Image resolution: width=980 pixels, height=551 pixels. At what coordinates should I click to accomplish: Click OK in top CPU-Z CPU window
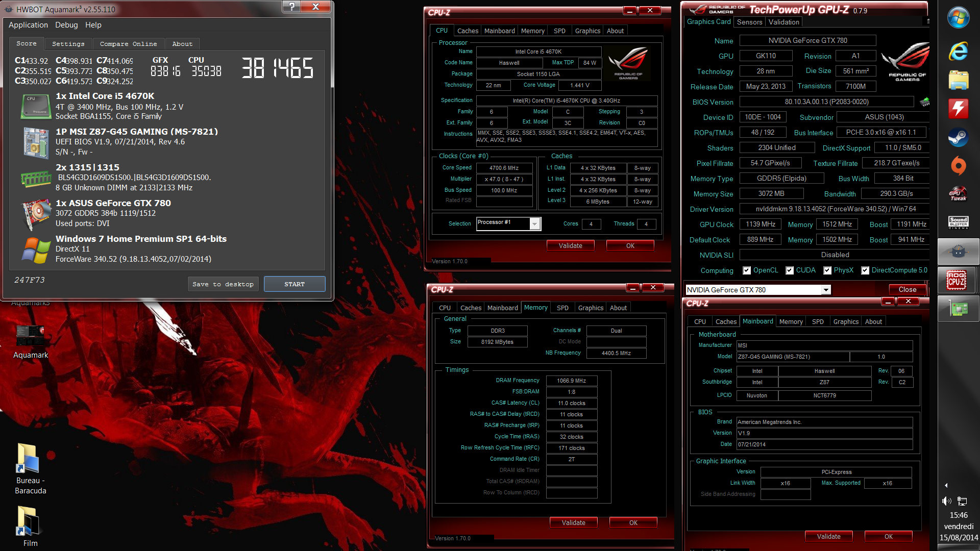(630, 246)
